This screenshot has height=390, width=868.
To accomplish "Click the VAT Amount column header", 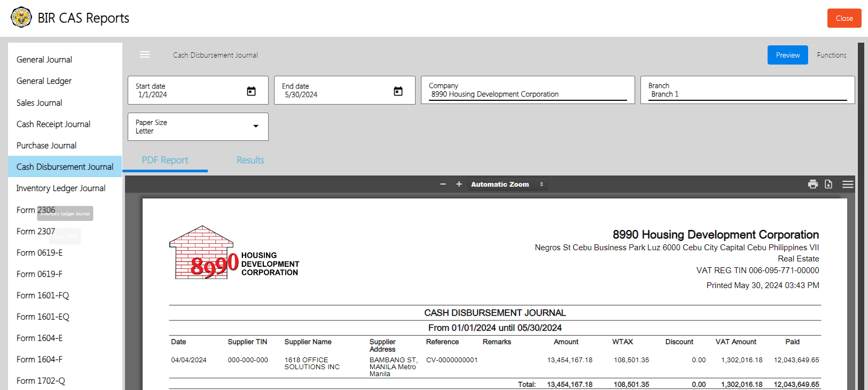I will click(x=736, y=342).
